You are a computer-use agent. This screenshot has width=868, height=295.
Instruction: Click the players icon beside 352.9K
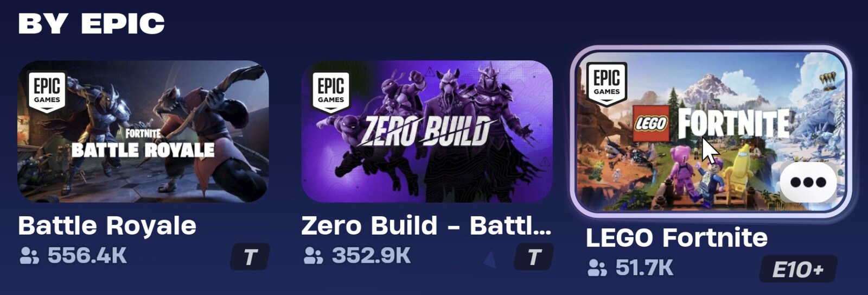[313, 255]
